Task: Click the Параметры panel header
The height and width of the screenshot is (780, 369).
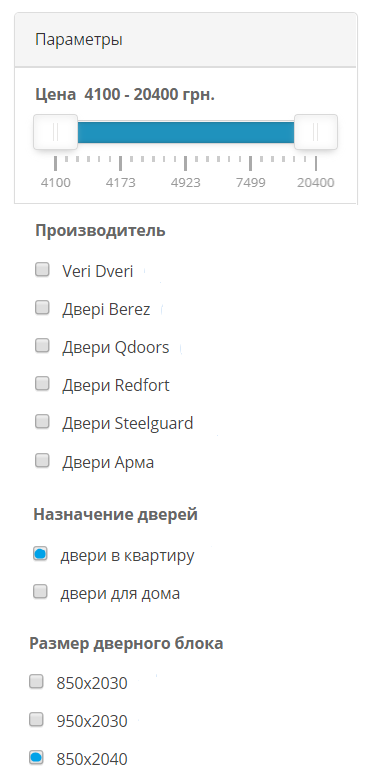Action: tap(185, 40)
